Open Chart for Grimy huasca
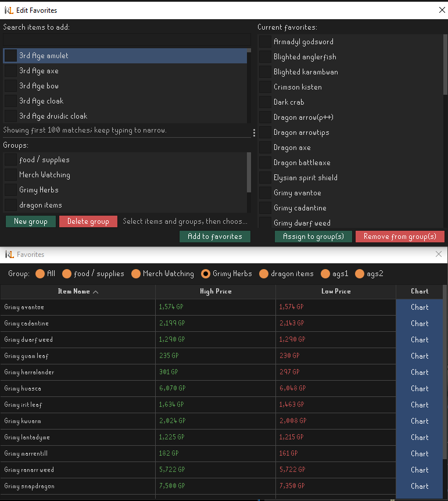448x501 pixels. [x=420, y=388]
